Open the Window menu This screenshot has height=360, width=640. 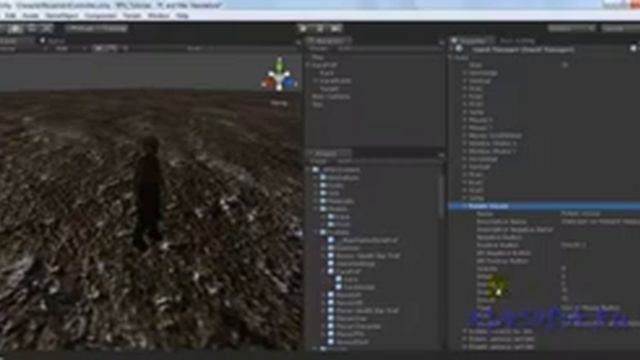158,16
